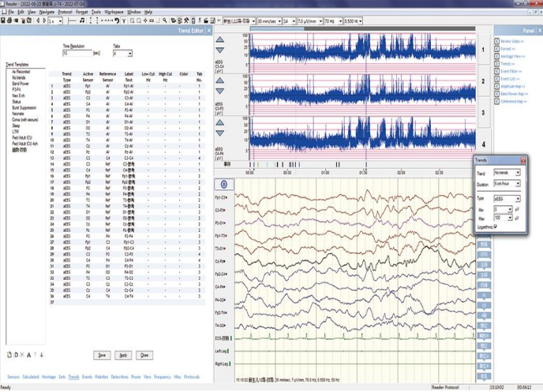
Task: Open the Review Video panel link
Action: tap(511, 41)
